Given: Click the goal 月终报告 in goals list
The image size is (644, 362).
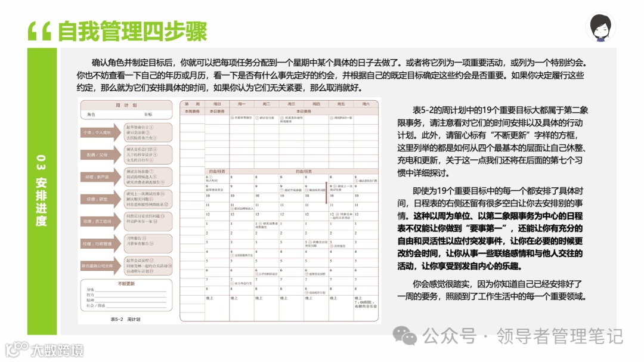Looking at the screenshot, I should 137,239.
